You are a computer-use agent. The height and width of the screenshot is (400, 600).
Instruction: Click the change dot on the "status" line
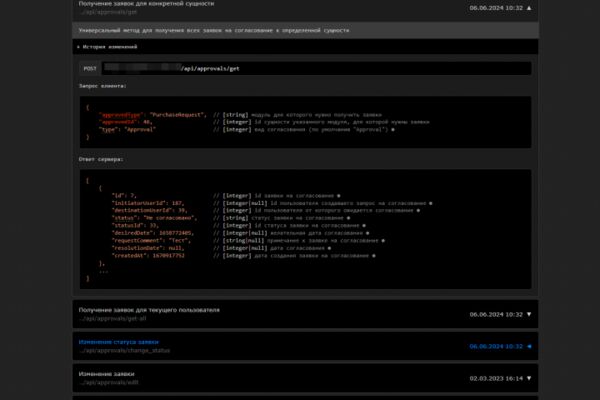pyautogui.click(x=348, y=218)
